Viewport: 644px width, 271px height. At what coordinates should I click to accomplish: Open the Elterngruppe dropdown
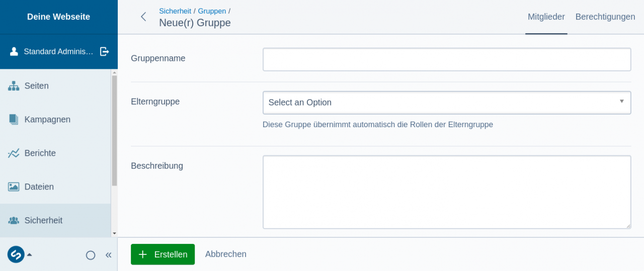pos(447,103)
